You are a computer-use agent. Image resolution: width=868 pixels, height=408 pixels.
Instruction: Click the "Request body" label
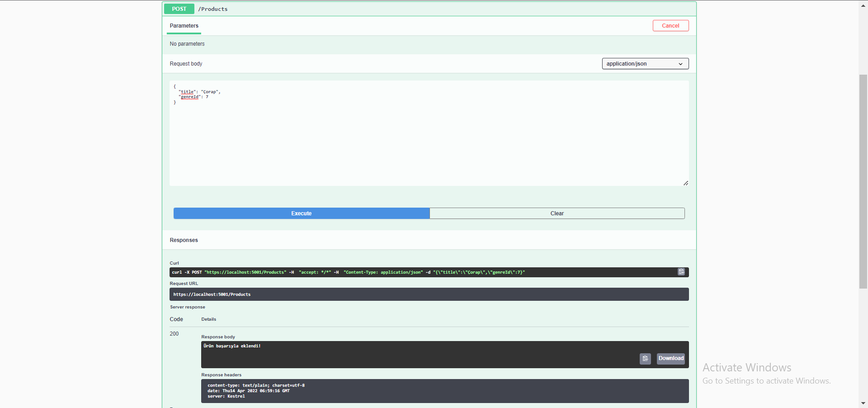(x=186, y=64)
